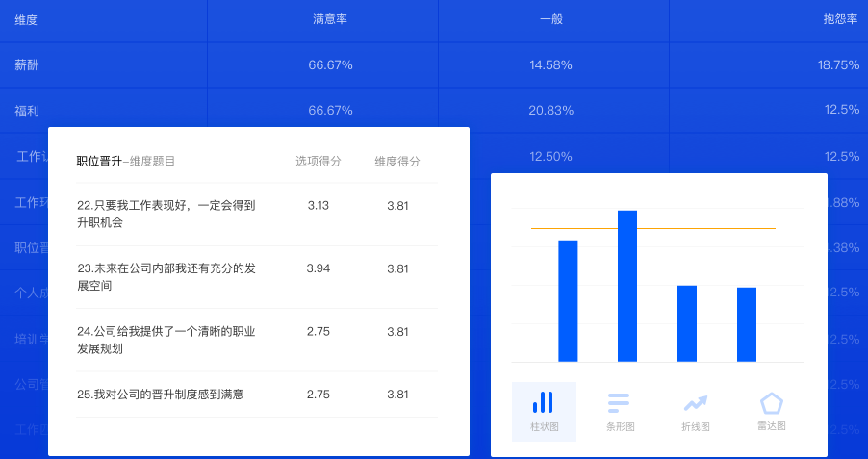Click the 14.58% cell

click(x=550, y=65)
